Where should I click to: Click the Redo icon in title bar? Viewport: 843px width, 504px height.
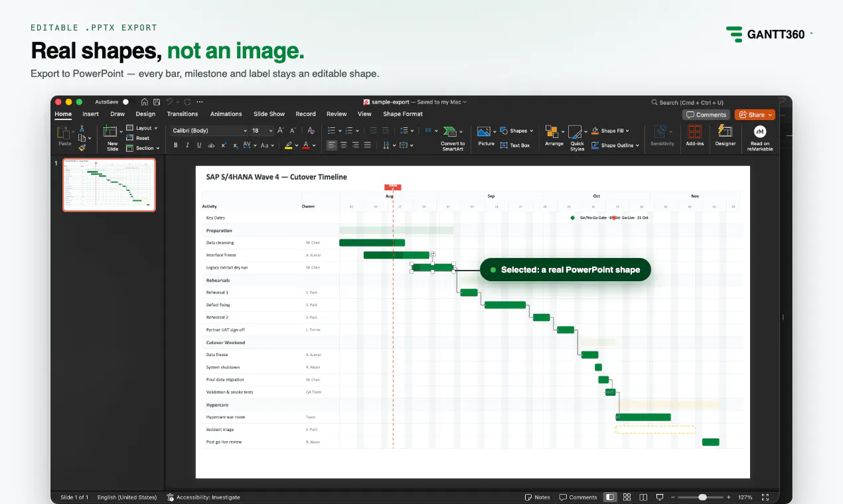(188, 102)
